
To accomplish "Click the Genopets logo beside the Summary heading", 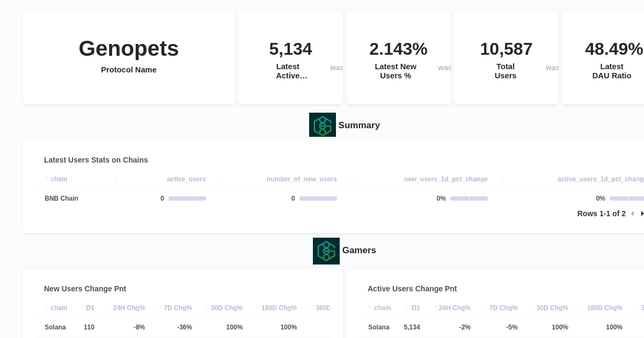I will pyautogui.click(x=322, y=124).
